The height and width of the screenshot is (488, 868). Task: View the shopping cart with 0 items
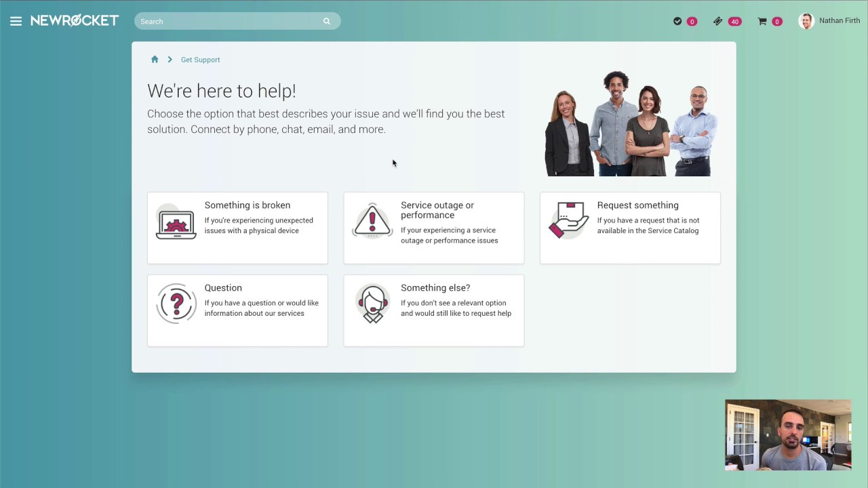[x=762, y=21]
